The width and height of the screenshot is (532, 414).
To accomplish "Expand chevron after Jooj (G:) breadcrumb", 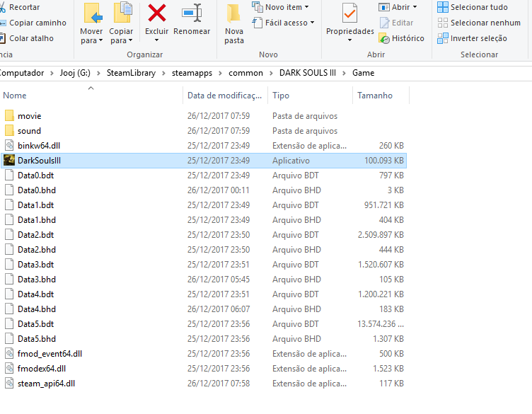I will pyautogui.click(x=98, y=74).
